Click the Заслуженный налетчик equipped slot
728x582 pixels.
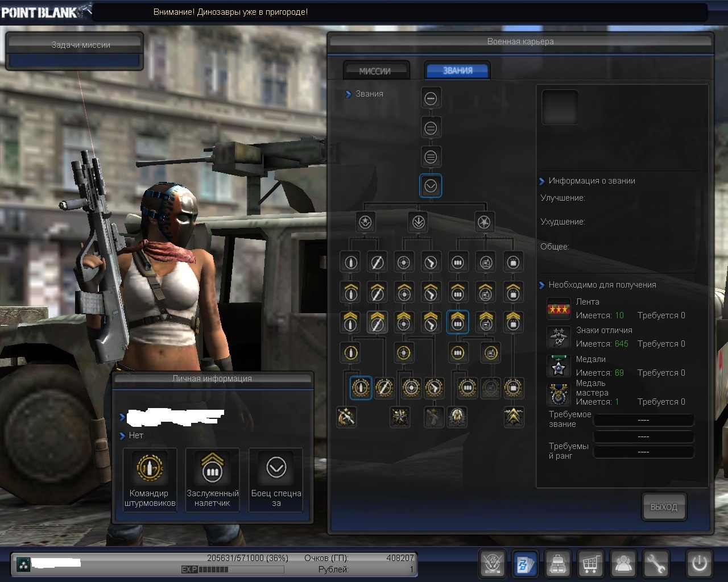pos(212,479)
